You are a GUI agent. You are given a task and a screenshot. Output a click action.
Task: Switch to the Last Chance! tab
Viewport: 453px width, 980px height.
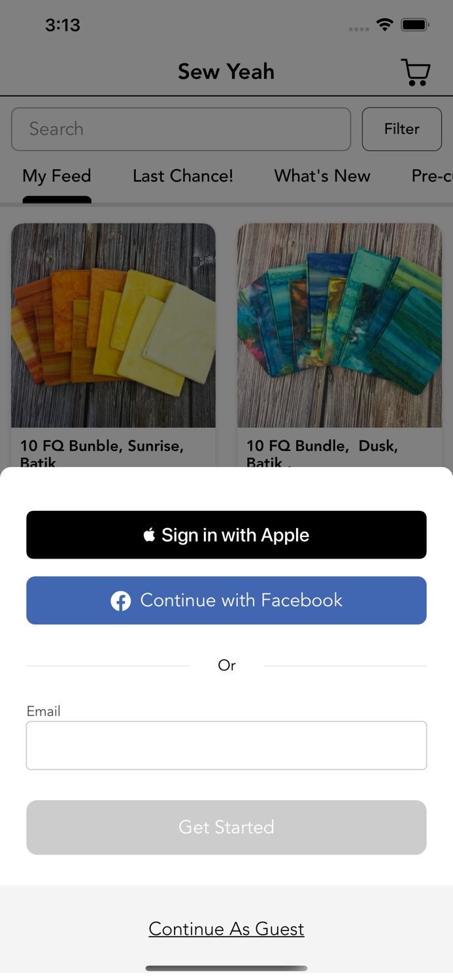[x=183, y=176]
